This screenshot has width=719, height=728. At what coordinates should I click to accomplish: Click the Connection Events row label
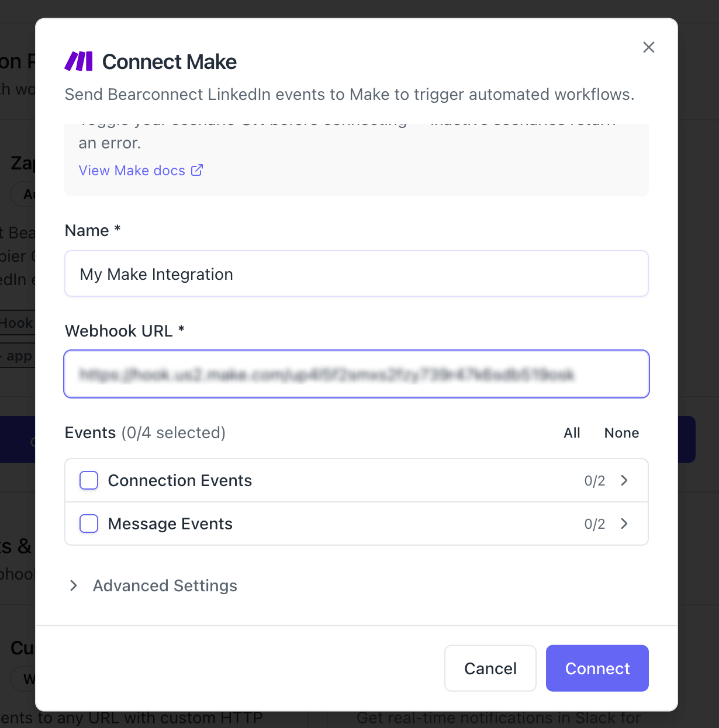[180, 480]
